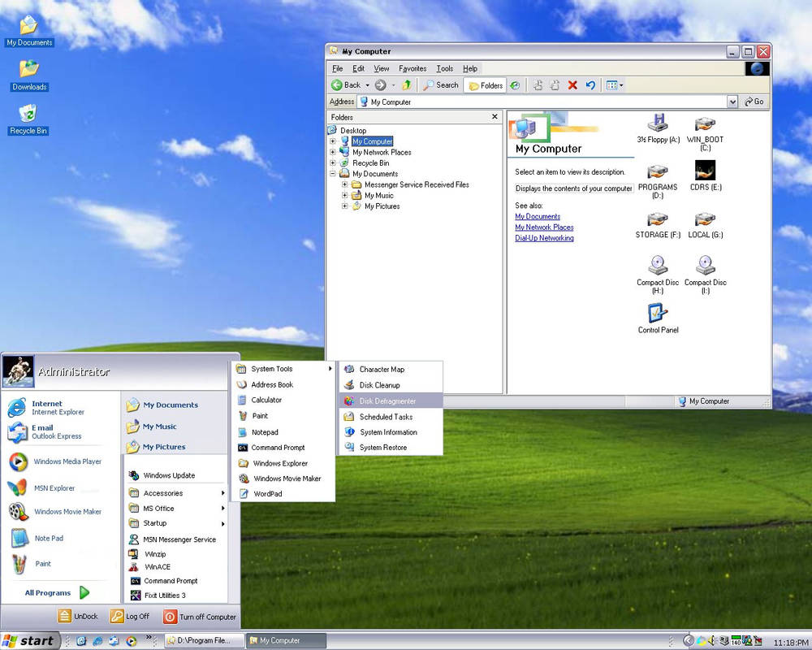Select Disk Defragmenter from the System Tools submenu

click(390, 401)
